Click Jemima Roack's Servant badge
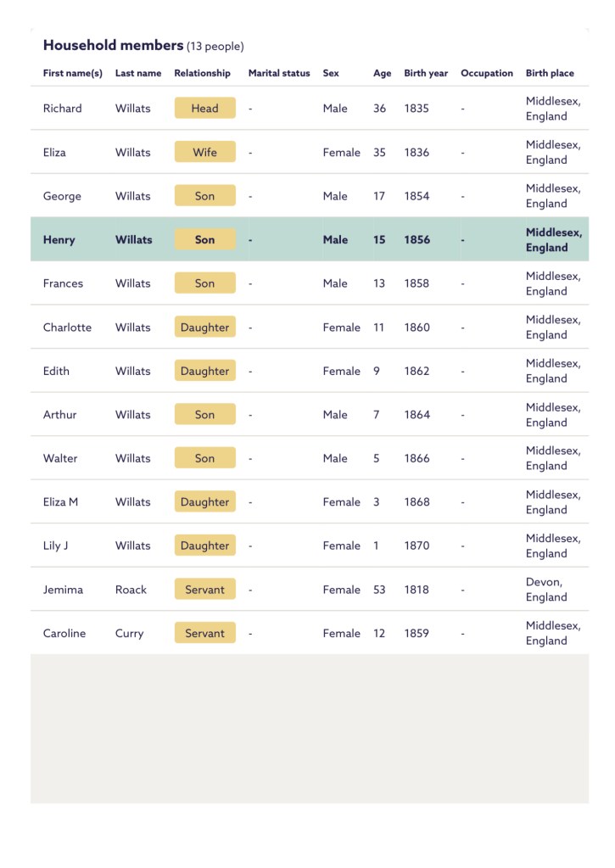The height and width of the screenshot is (868, 615). (204, 590)
